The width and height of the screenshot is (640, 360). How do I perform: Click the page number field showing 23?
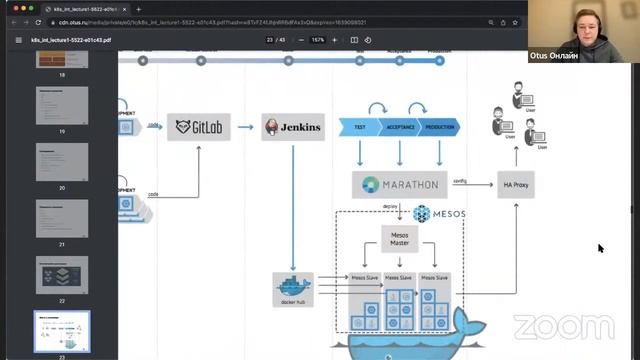click(x=269, y=40)
